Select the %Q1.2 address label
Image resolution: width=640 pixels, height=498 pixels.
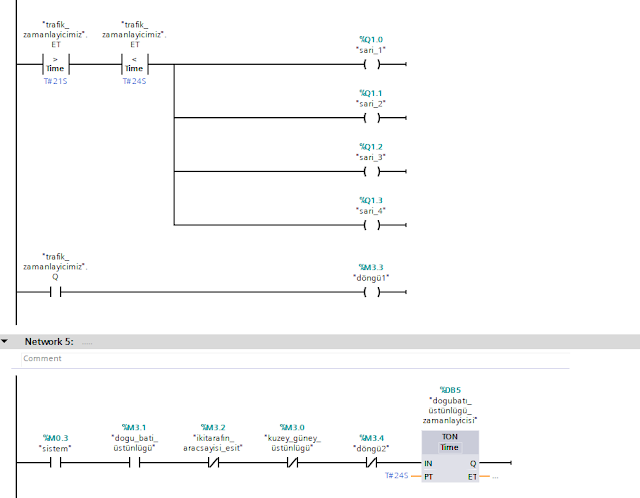click(x=371, y=147)
